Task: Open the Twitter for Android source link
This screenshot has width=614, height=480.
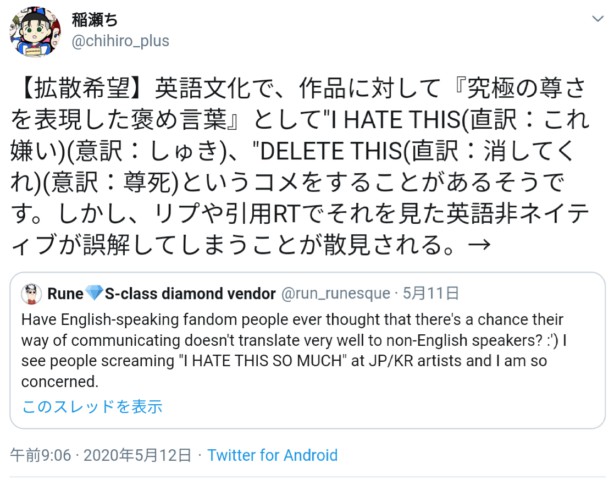Action: pos(272,455)
